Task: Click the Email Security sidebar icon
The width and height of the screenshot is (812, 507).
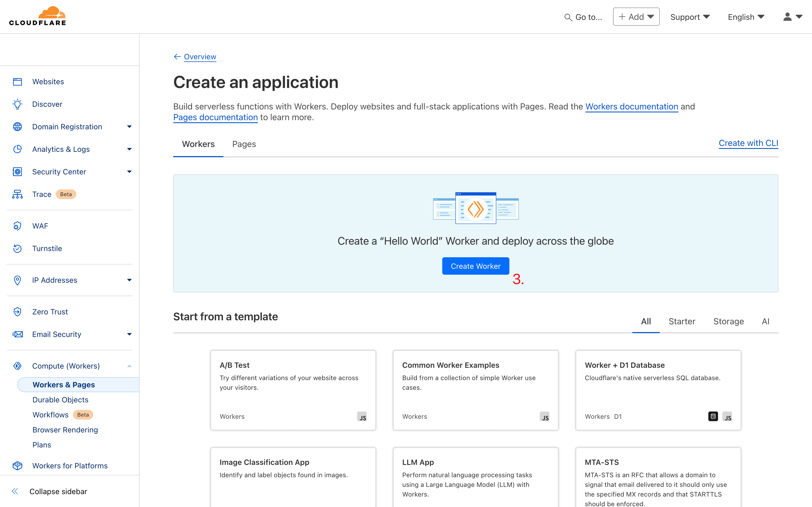Action: pyautogui.click(x=17, y=334)
